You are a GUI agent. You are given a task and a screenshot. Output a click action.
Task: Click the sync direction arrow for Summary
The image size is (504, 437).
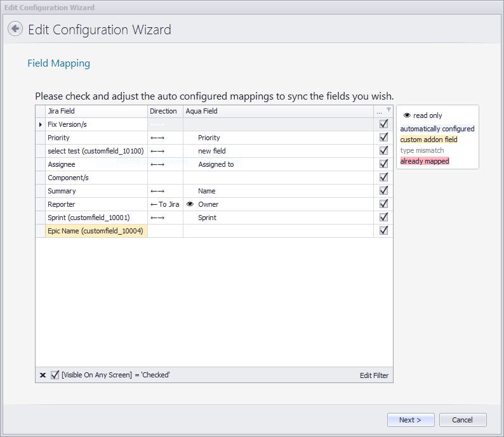157,191
